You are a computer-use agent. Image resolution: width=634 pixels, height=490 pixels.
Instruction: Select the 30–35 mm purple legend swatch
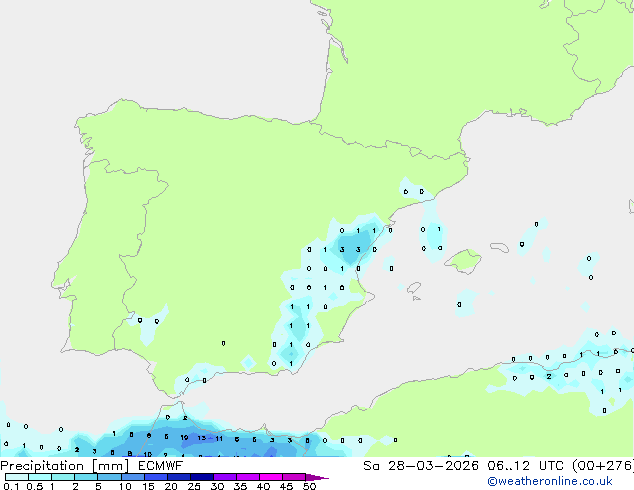tap(224, 477)
